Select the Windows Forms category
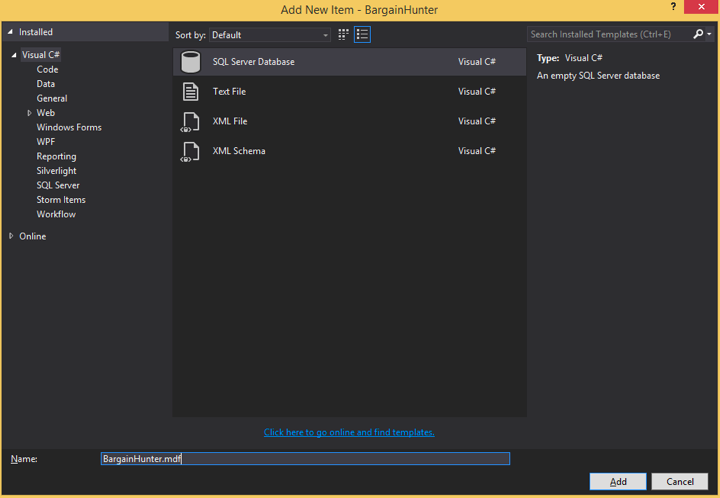Screen dimensions: 720x498 click(69, 127)
